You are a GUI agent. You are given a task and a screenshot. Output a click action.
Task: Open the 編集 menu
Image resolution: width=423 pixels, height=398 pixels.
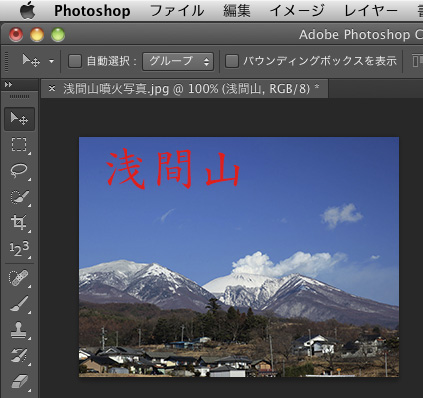pos(237,11)
